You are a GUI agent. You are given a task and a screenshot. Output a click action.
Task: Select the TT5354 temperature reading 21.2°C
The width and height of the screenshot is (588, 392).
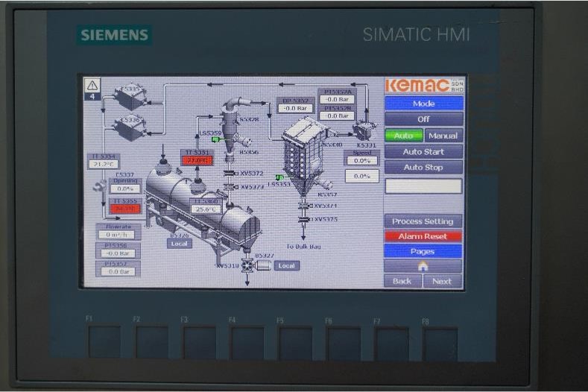[x=104, y=164]
